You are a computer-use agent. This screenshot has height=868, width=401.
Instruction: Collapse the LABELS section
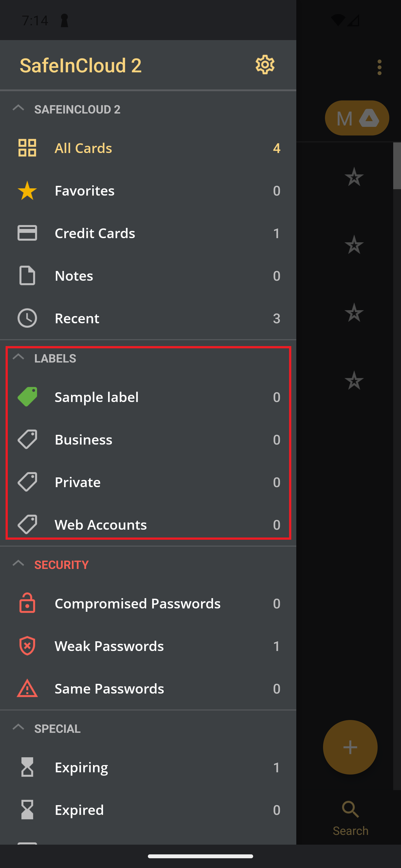(18, 357)
